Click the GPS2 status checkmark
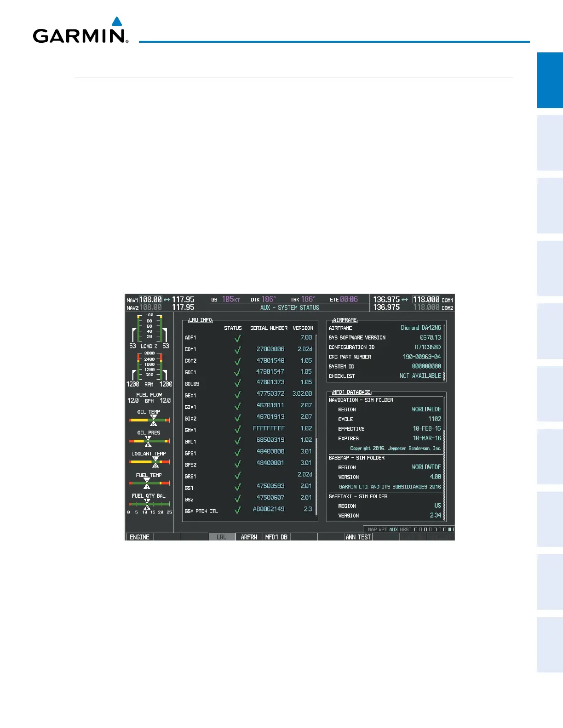 tap(237, 464)
